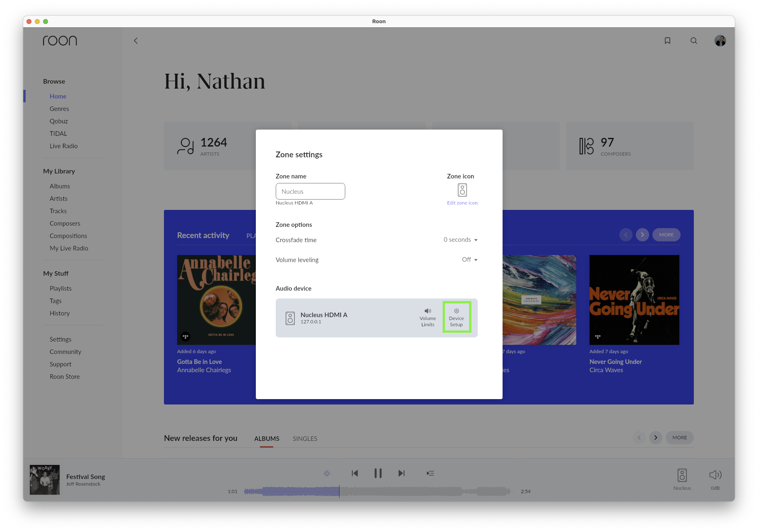This screenshot has width=758, height=532.
Task: Click the Never Going Under album title
Action: (616, 361)
